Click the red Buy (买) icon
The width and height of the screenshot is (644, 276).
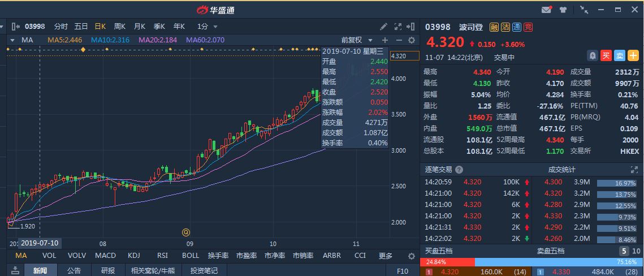tap(606, 55)
